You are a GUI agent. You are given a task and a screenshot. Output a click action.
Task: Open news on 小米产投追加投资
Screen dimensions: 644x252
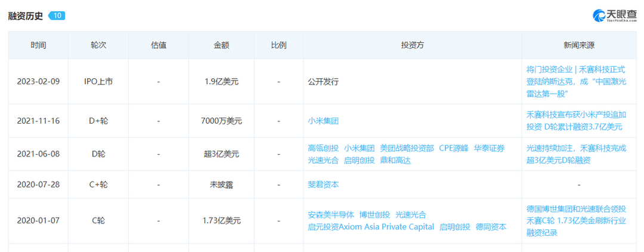coord(575,121)
